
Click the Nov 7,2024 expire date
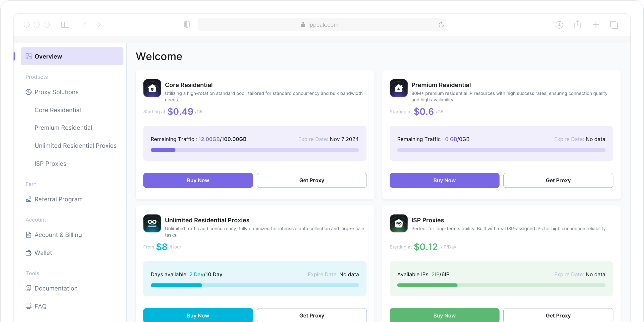point(344,139)
